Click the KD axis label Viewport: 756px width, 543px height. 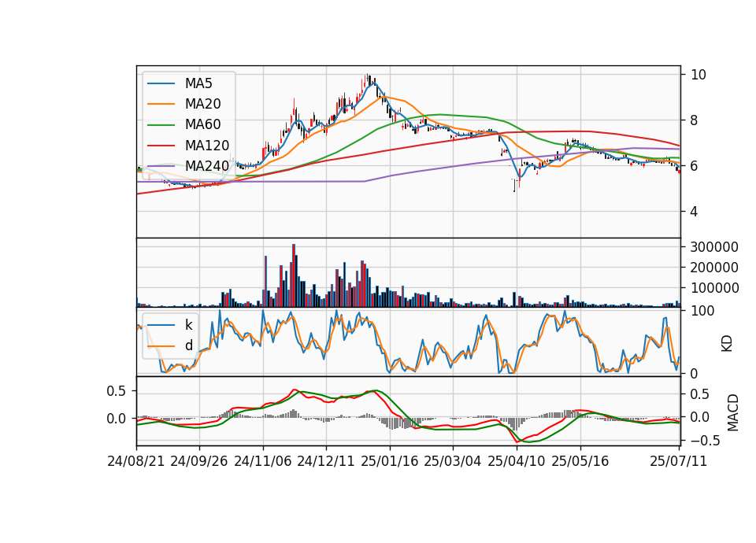(x=727, y=344)
